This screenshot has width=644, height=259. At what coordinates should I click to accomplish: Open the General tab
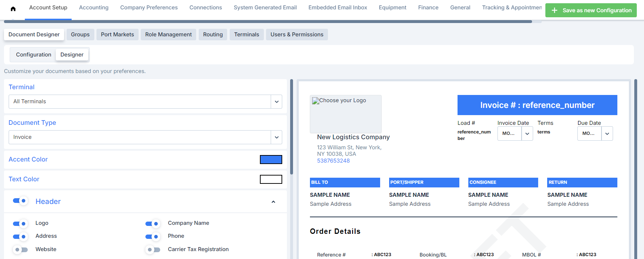(460, 8)
